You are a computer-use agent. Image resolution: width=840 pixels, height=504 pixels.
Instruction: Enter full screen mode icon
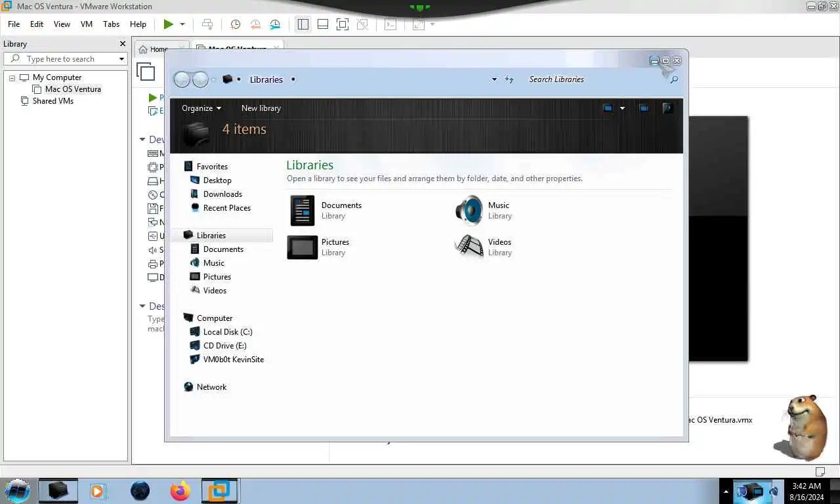[343, 24]
